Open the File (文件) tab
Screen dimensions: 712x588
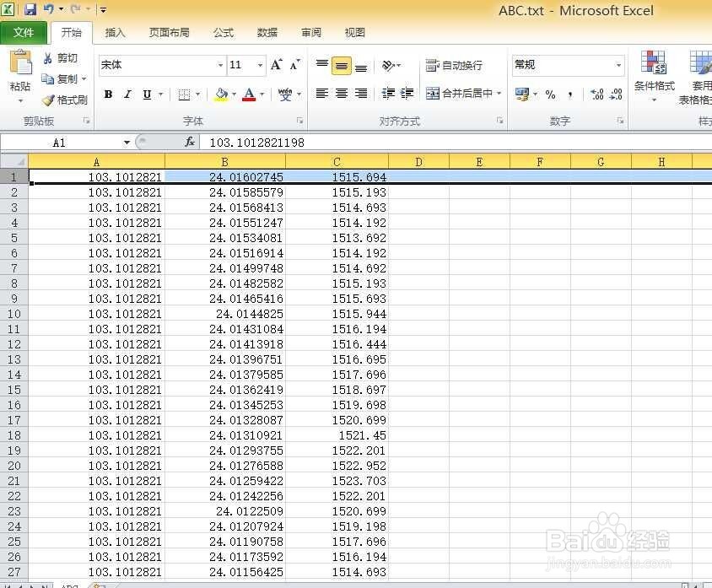23,32
